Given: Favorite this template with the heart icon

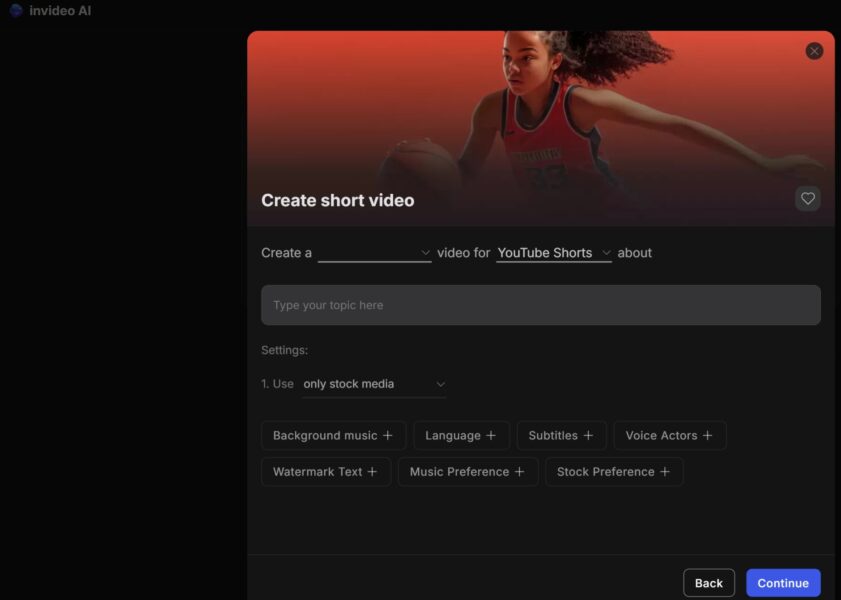Looking at the screenshot, I should (x=808, y=198).
